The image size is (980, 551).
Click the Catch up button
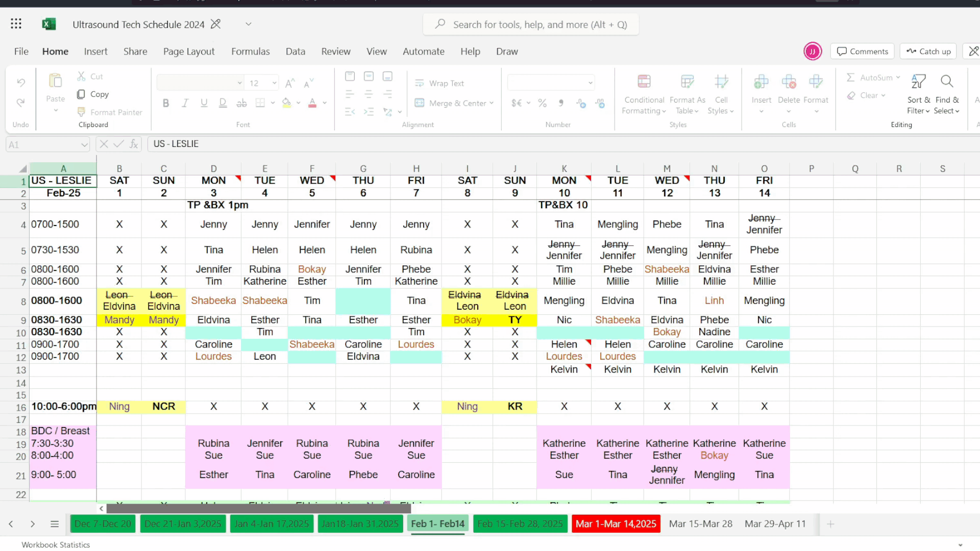(928, 52)
